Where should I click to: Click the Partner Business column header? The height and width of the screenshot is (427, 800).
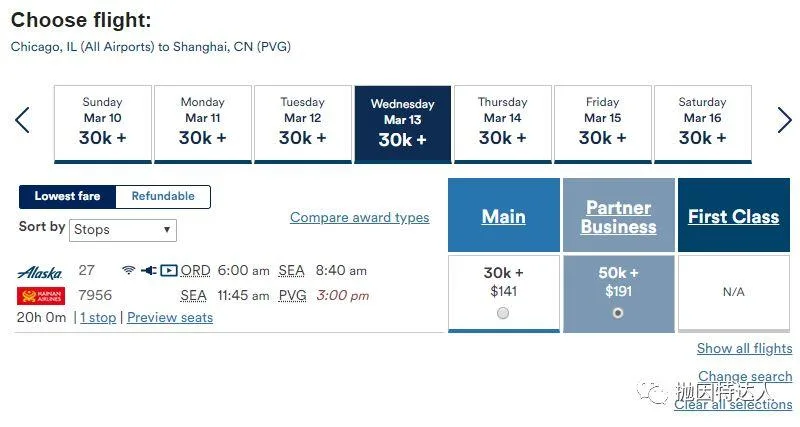click(618, 217)
